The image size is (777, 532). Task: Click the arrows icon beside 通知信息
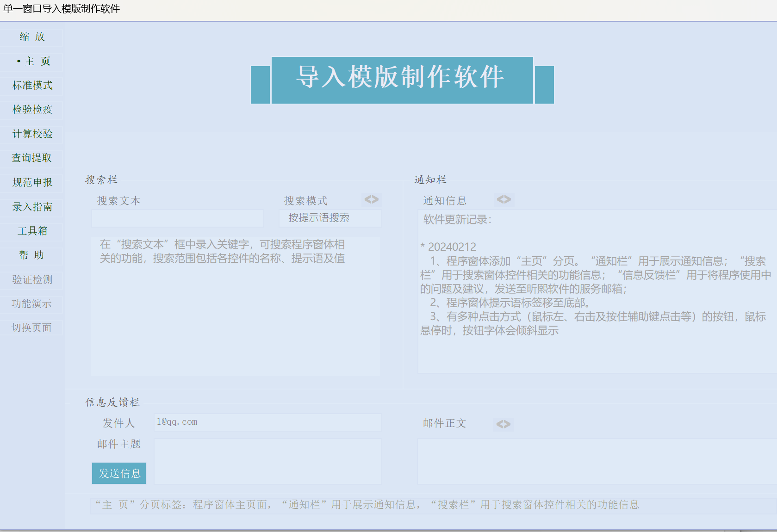(503, 199)
